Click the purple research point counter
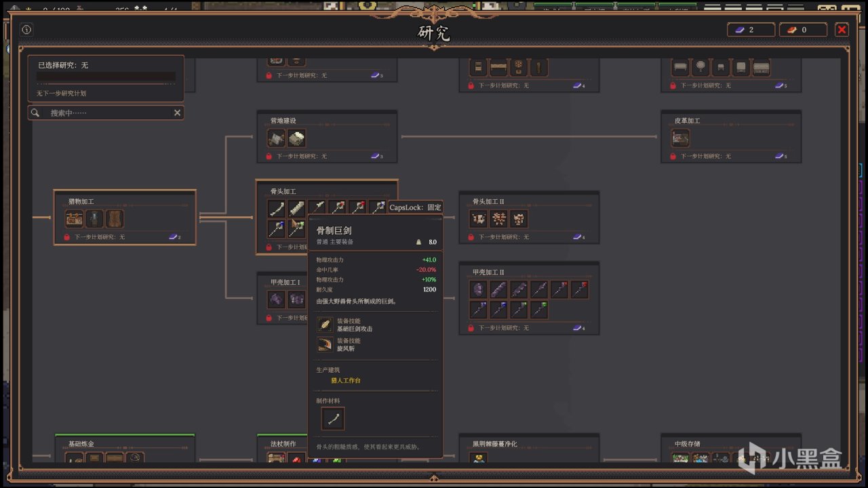 [751, 30]
